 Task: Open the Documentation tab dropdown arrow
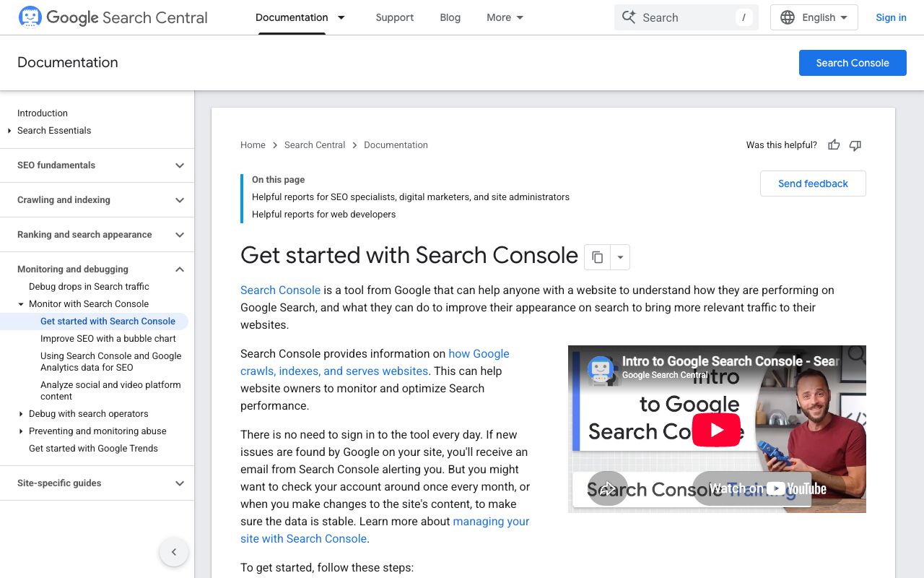[x=341, y=17]
